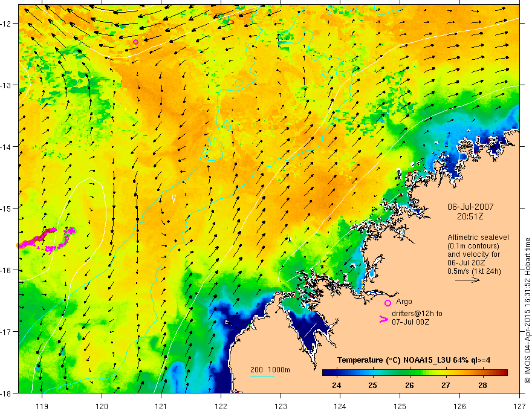Click the date label 06-Jul-2007
This screenshot has height=411, width=532.
(470, 207)
